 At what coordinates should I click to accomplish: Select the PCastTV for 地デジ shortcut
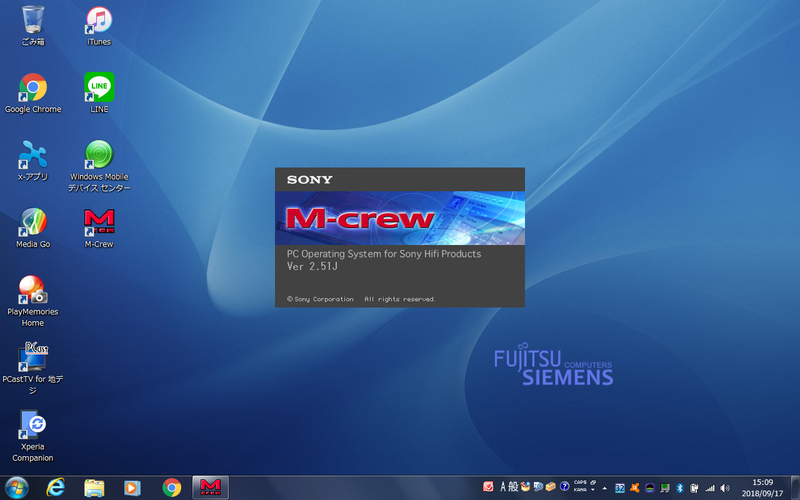[x=33, y=368]
